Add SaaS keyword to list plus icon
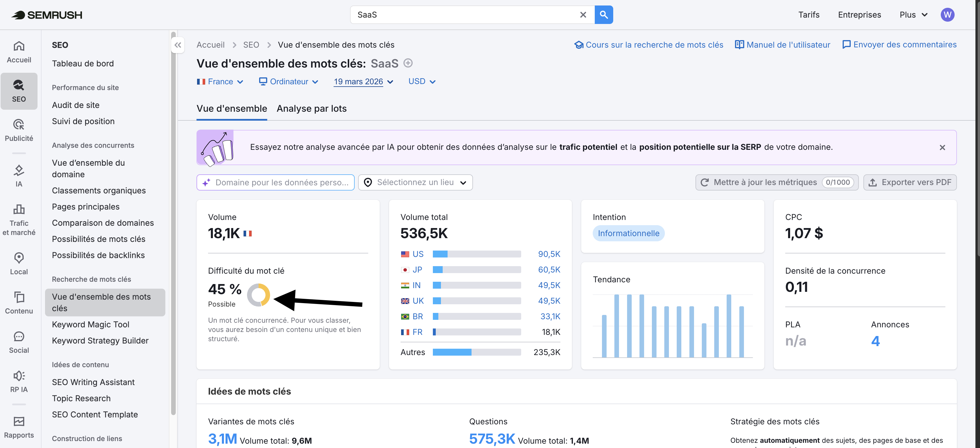Image resolution: width=980 pixels, height=448 pixels. [x=408, y=63]
